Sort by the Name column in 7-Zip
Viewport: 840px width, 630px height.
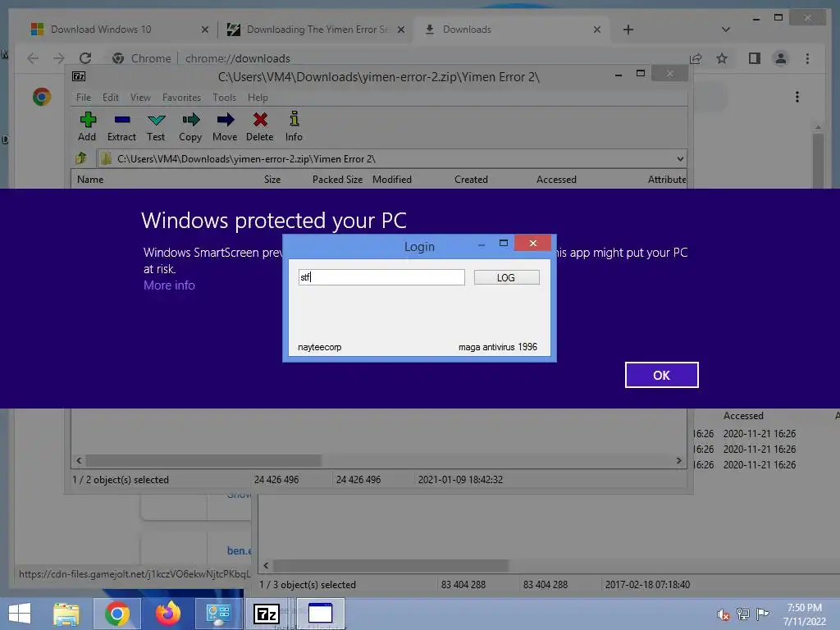click(x=90, y=180)
